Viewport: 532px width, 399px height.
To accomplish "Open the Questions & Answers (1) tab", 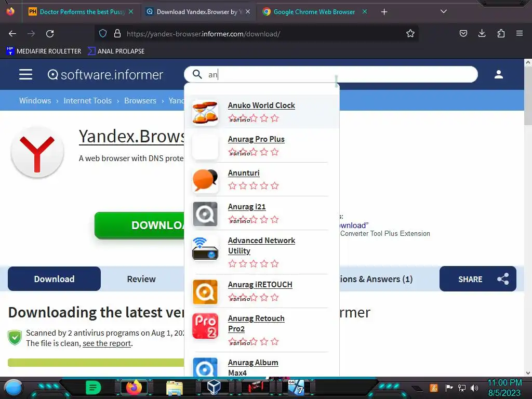I will 376,279.
